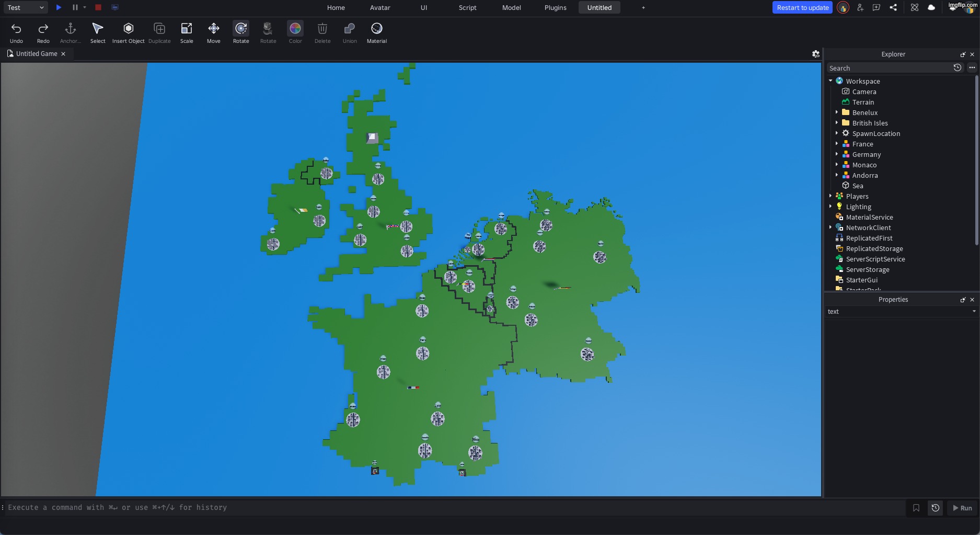
Task: Open the Color wheel tool
Action: coord(295,33)
